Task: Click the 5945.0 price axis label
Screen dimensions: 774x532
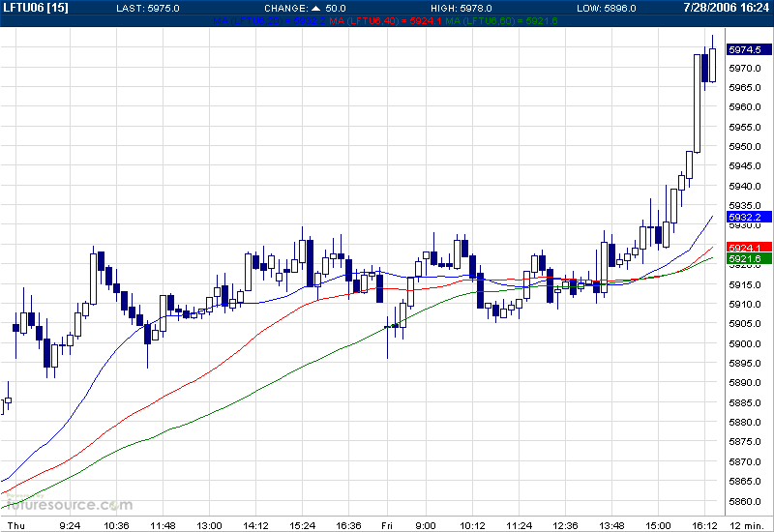Action: pos(745,165)
